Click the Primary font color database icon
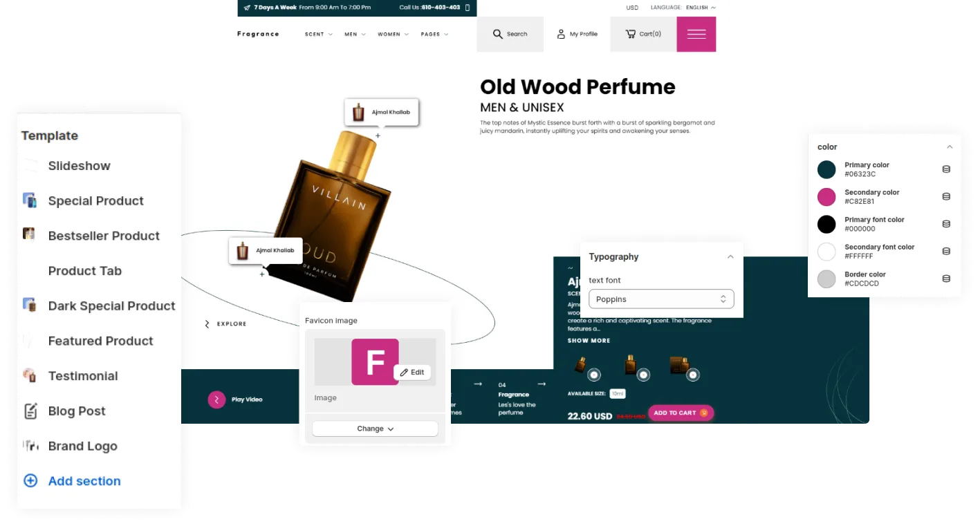 pos(946,224)
